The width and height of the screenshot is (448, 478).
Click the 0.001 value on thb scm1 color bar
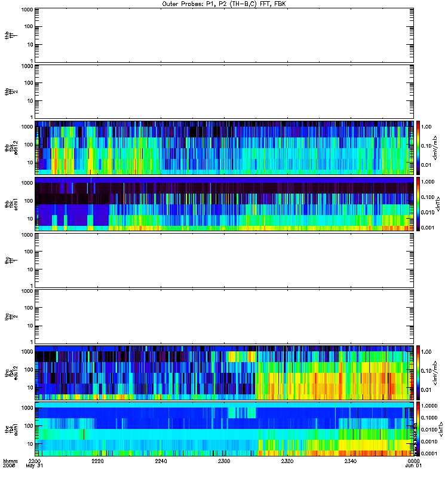(428, 228)
